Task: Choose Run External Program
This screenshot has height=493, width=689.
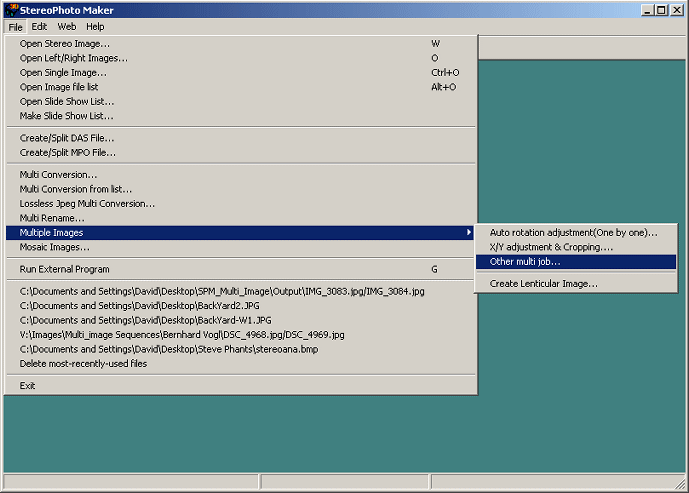Action: click(x=241, y=269)
